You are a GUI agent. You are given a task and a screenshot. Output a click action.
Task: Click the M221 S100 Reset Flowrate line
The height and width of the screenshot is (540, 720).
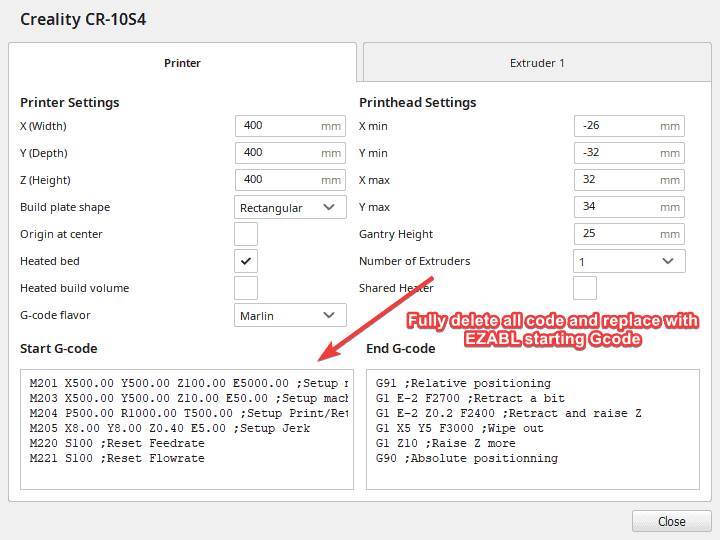(117, 458)
